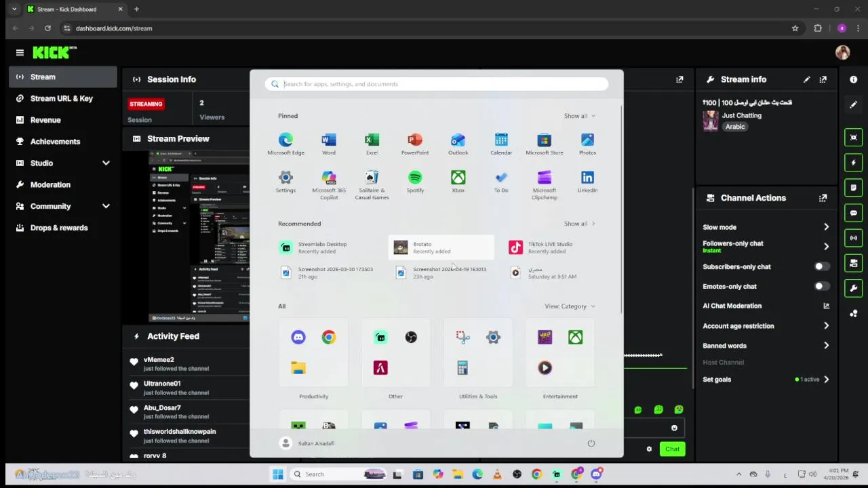Toggle the activity feed lightning widget
Viewport: 868px width, 488px height.
[x=853, y=163]
